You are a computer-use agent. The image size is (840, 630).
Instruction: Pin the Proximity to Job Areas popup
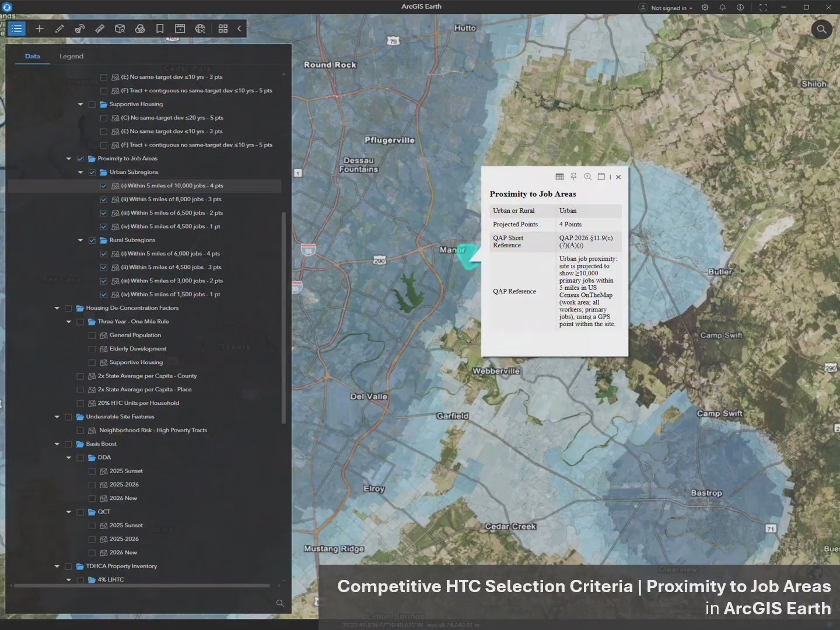click(573, 177)
